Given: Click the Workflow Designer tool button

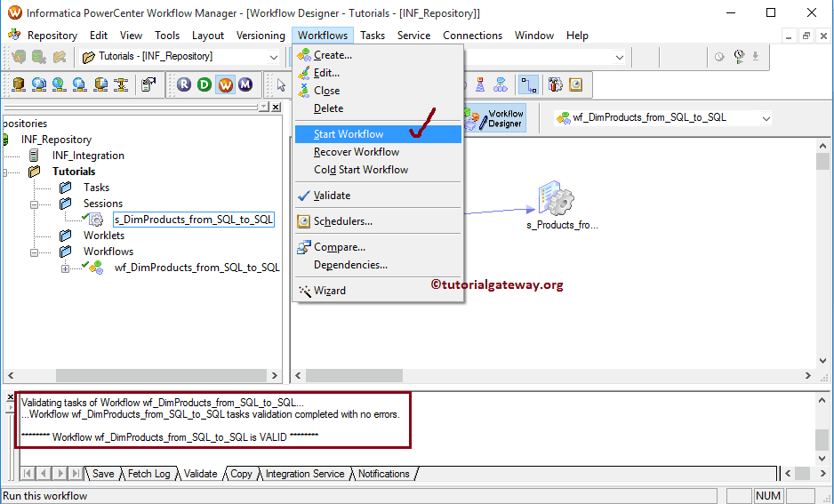Looking at the screenshot, I should coord(494,118).
